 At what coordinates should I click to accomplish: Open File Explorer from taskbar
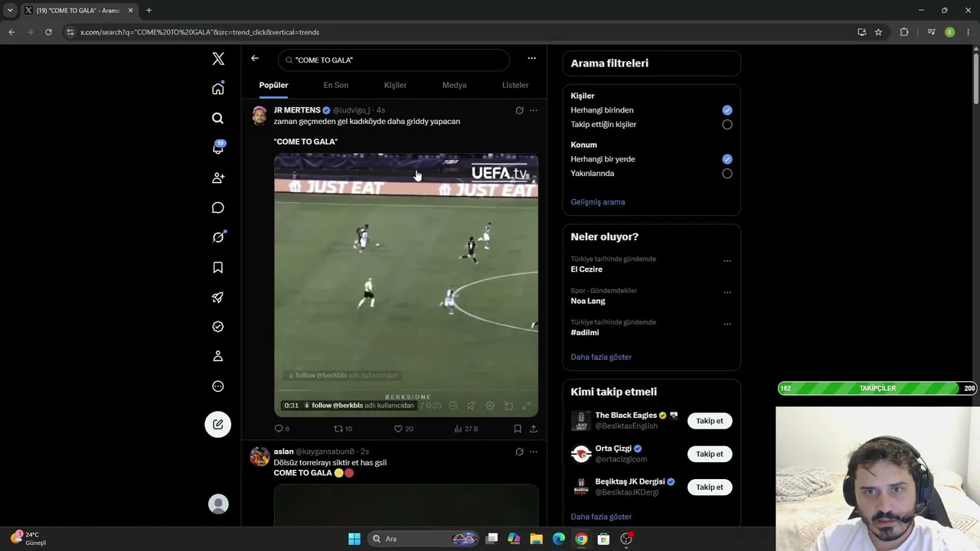point(536,539)
